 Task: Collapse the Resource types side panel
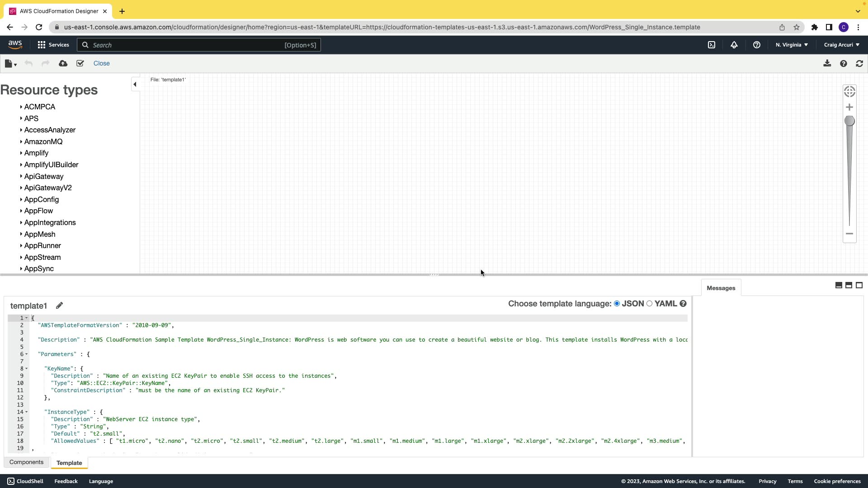coord(135,84)
